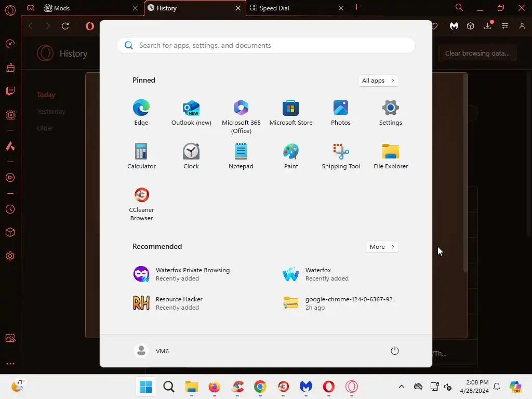Image resolution: width=532 pixels, height=399 pixels.
Task: Click the Start menu search box
Action: (266, 45)
